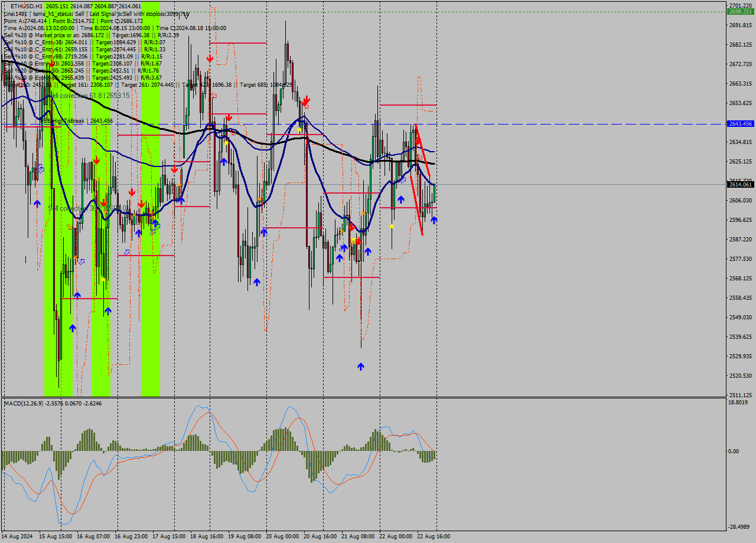Image resolution: width=756 pixels, height=543 pixels.
Task: Select the blue up arrow at the latest candle
Action: pyautogui.click(x=434, y=220)
